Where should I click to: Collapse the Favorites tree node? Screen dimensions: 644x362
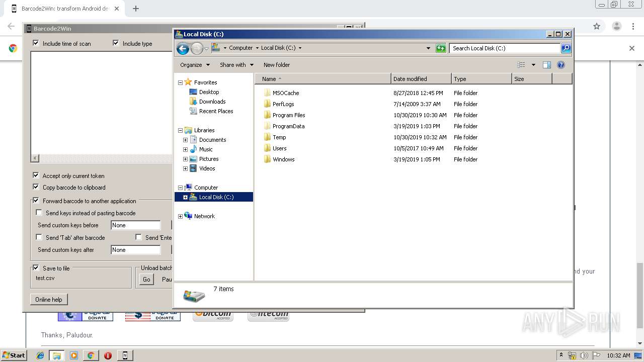[x=180, y=82]
